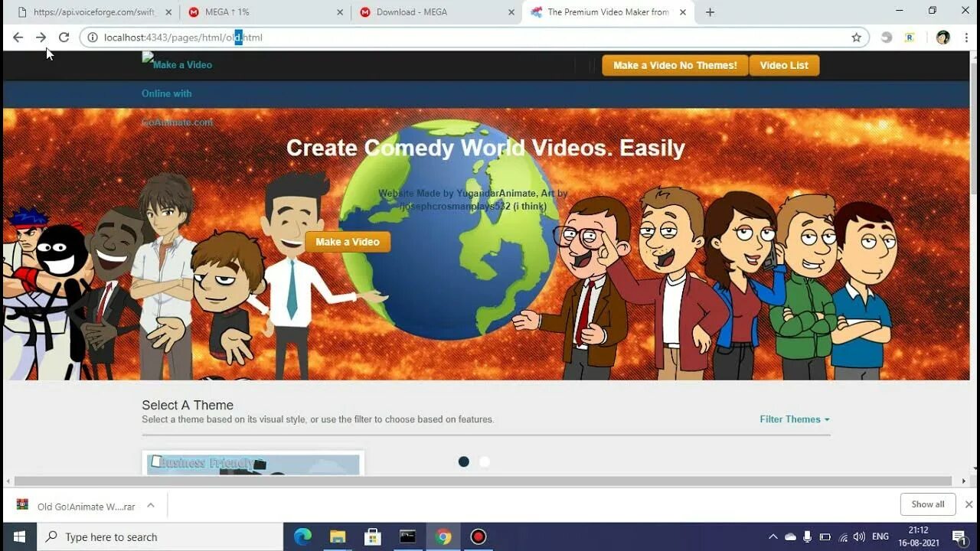980x551 pixels.
Task: Launch the red screen recorder from the taskbar
Action: click(478, 536)
